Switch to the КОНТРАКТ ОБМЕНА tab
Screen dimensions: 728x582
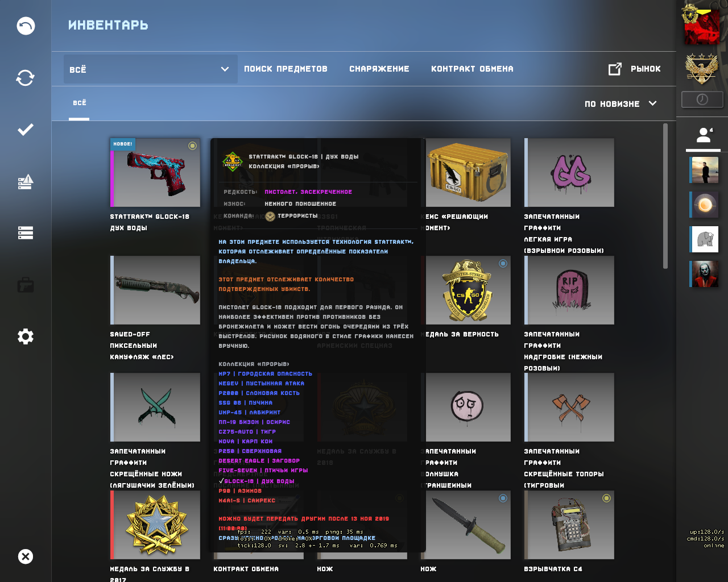coord(472,69)
